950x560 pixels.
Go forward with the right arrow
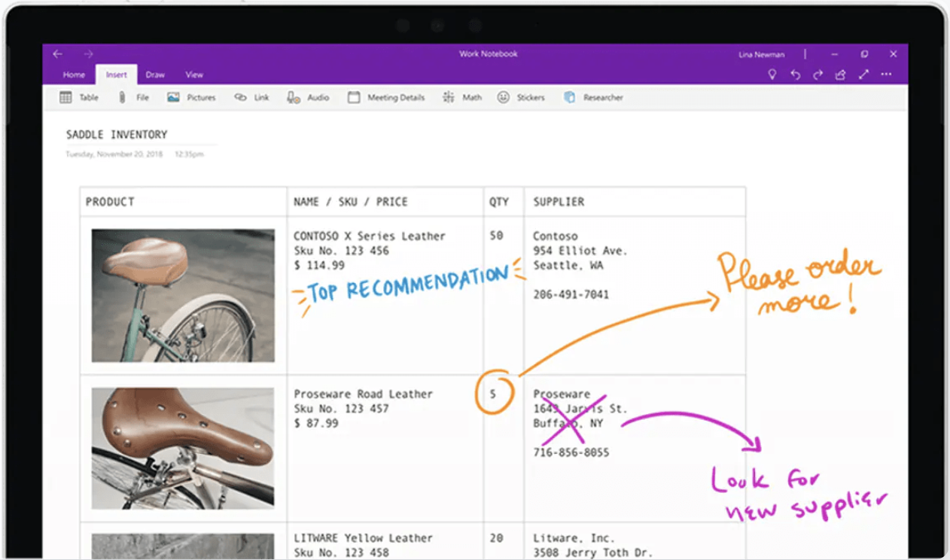pos(88,54)
